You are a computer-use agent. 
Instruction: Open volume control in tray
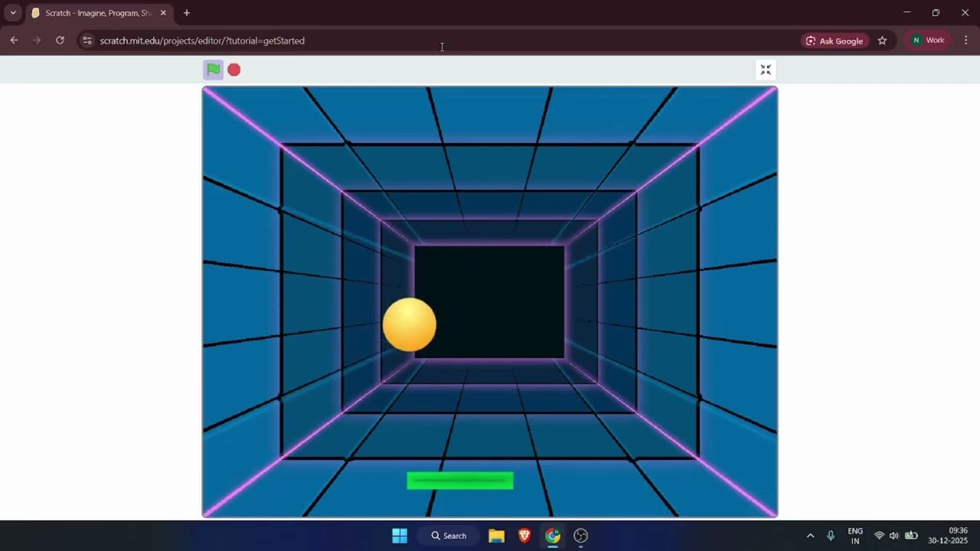point(893,536)
